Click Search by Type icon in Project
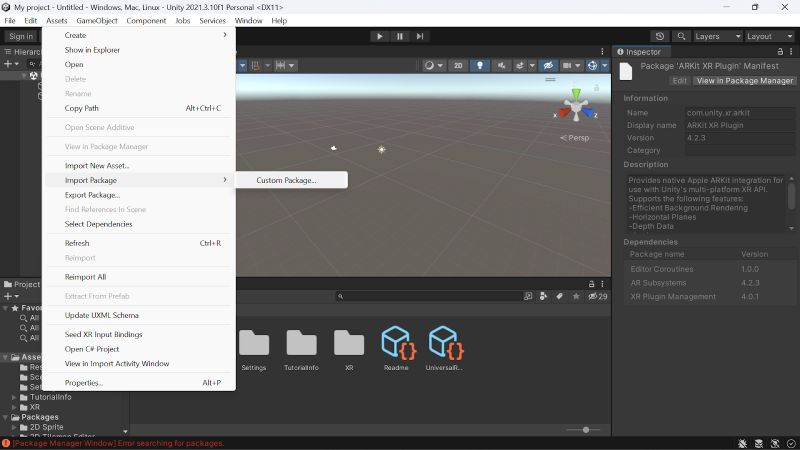Screen dimensions: 800x450 click(543, 296)
